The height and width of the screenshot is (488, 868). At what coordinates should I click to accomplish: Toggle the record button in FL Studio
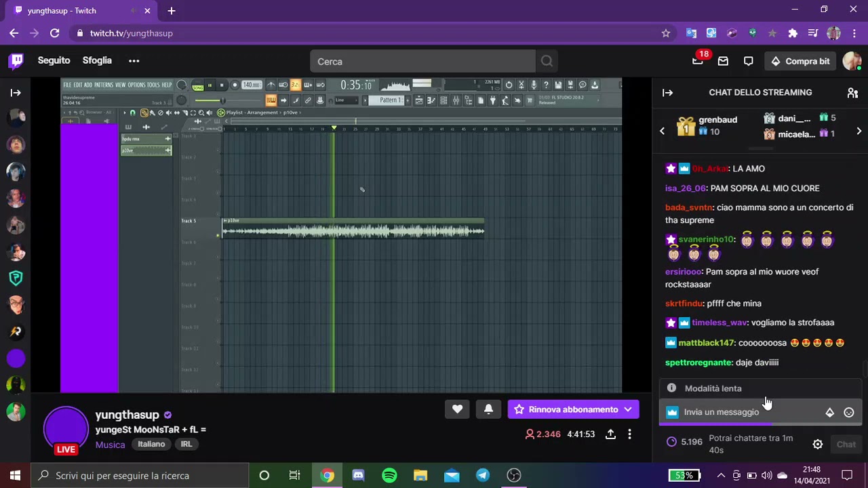[x=234, y=85]
